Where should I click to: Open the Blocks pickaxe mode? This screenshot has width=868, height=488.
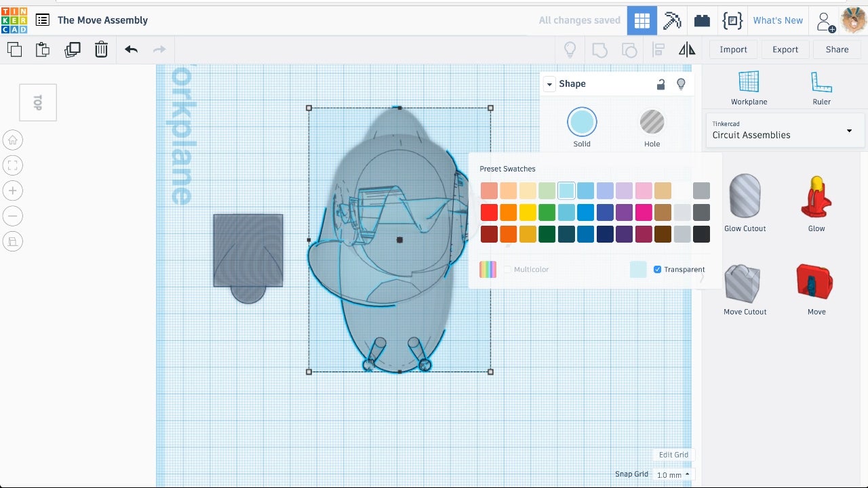(x=672, y=20)
